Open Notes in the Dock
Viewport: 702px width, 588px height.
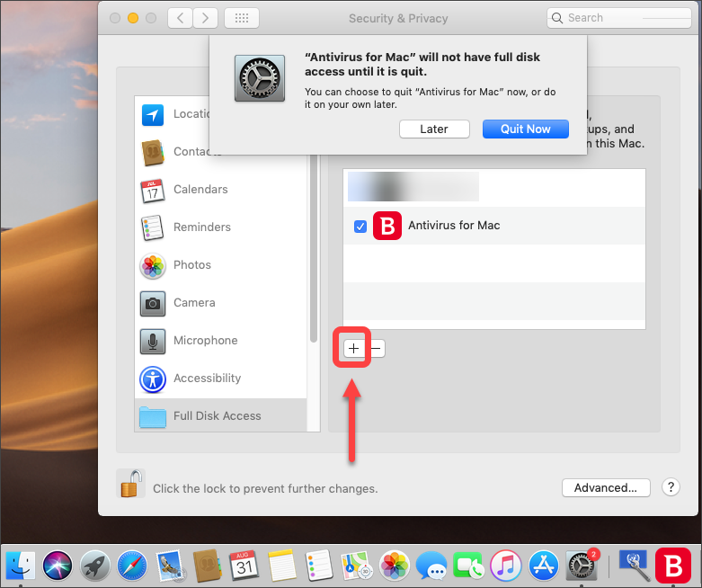click(x=281, y=566)
